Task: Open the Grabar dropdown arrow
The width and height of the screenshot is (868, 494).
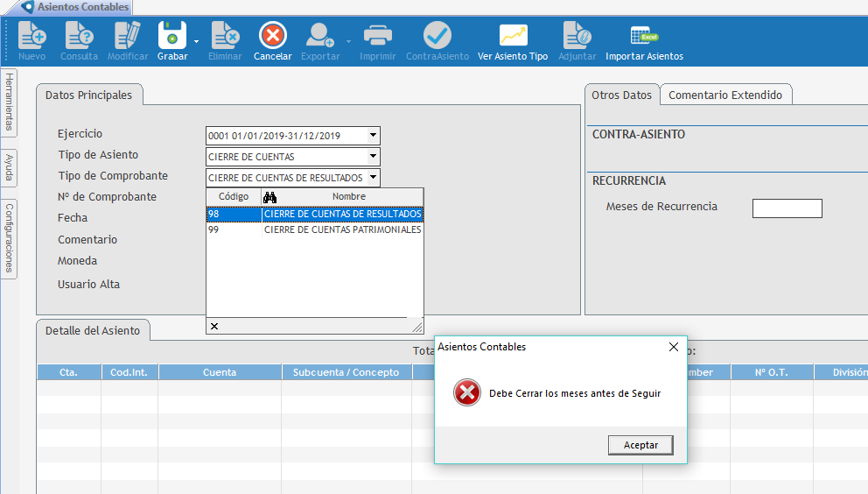Action: [196, 41]
